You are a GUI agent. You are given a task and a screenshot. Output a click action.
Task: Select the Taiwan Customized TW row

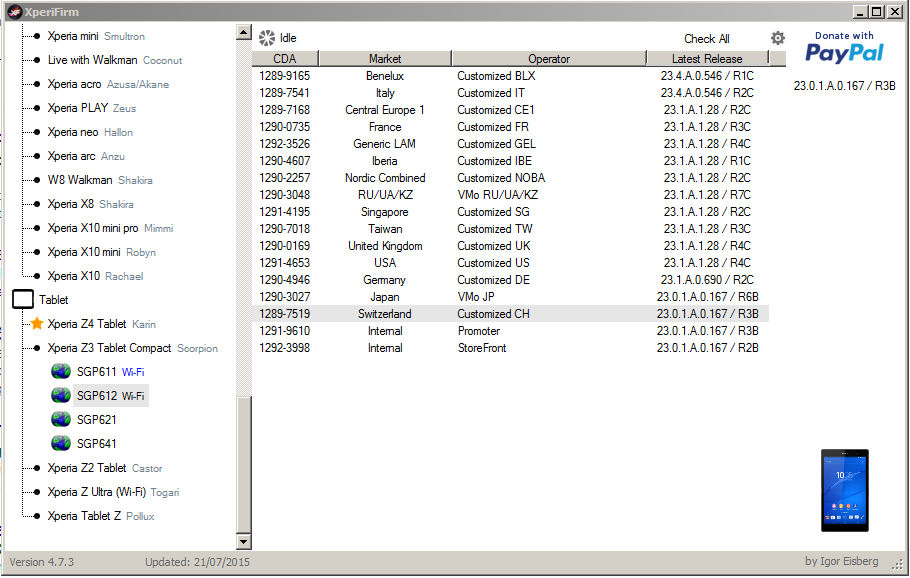(511, 229)
